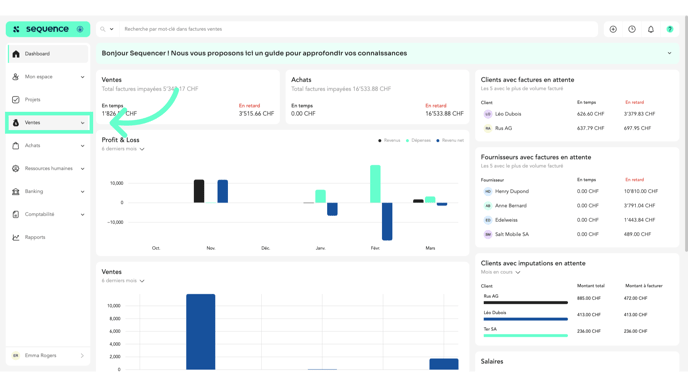Toggle the Revenu net legend series
The image size is (688, 387).
tap(450, 140)
